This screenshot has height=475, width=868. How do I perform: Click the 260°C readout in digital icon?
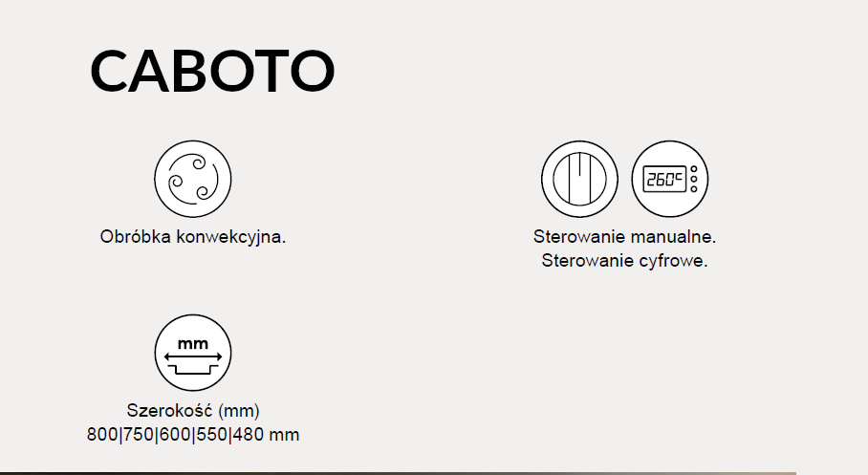662,180
